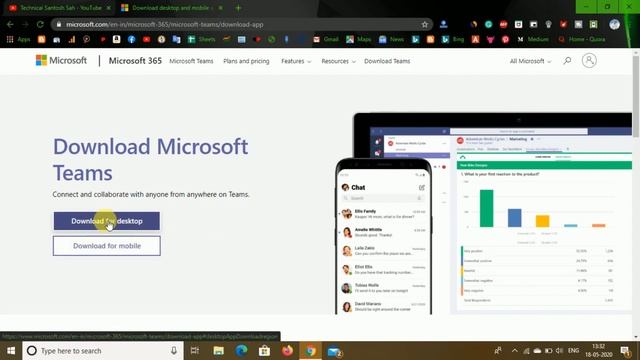Click the ENG language indicator
Image resolution: width=640 pixels, height=360 pixels.
(x=573, y=351)
